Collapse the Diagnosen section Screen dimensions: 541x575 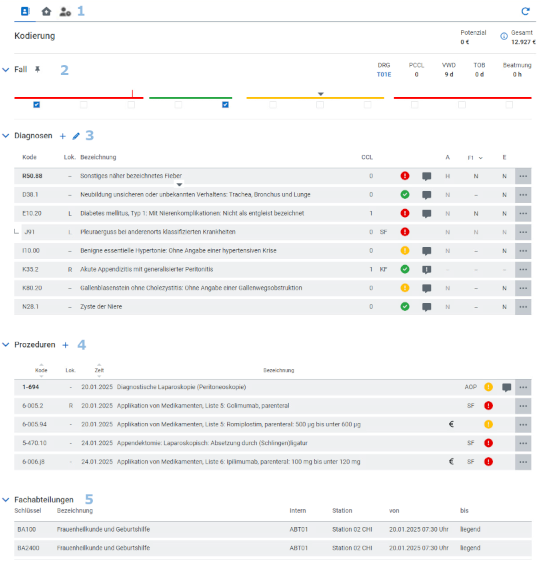click(6, 136)
